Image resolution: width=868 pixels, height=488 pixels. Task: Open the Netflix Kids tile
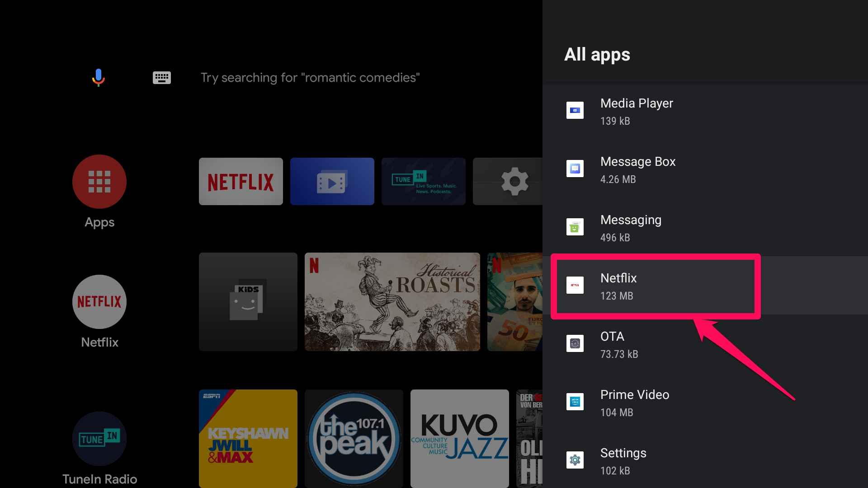[x=248, y=302]
